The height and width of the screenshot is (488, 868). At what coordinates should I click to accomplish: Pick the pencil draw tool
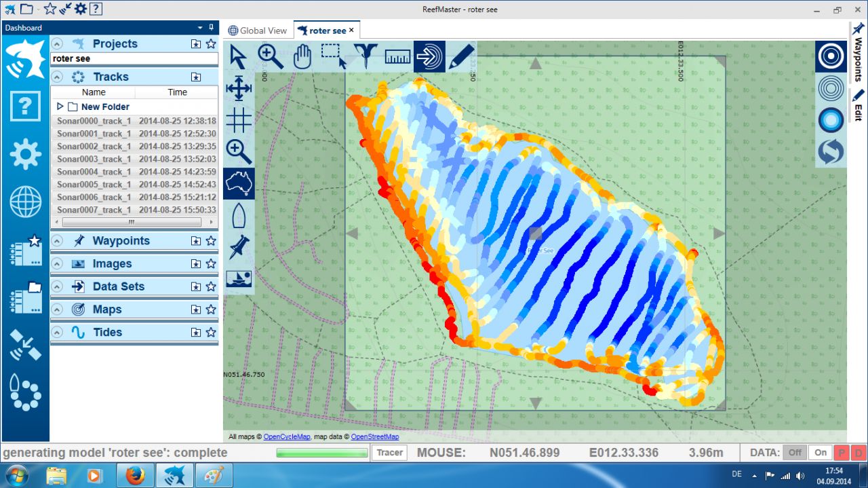point(461,57)
